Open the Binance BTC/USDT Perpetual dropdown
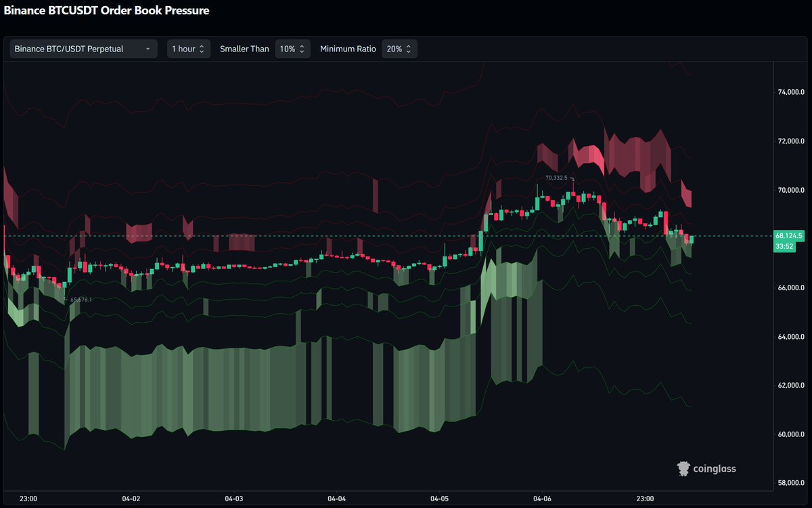The width and height of the screenshot is (812, 508). [x=83, y=49]
